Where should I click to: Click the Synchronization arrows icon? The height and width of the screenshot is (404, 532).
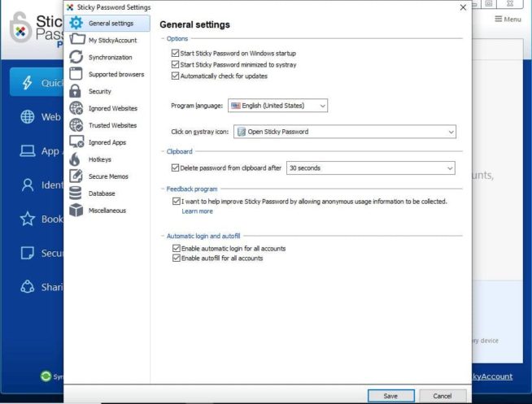pyautogui.click(x=76, y=57)
